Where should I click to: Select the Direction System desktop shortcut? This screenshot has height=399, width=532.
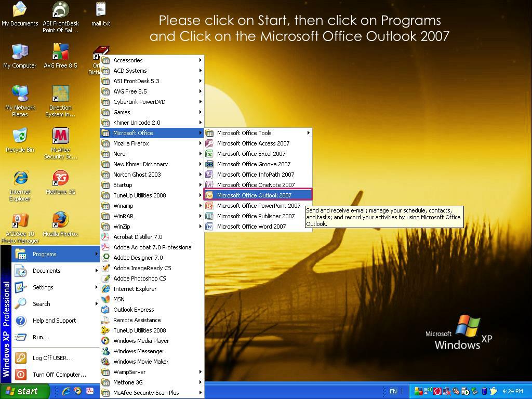pos(60,101)
